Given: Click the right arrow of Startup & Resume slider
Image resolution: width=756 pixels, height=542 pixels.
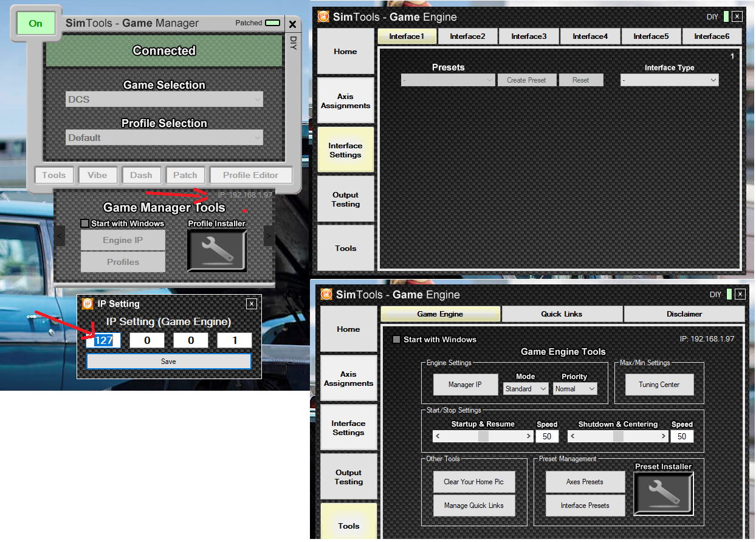Looking at the screenshot, I should point(529,436).
